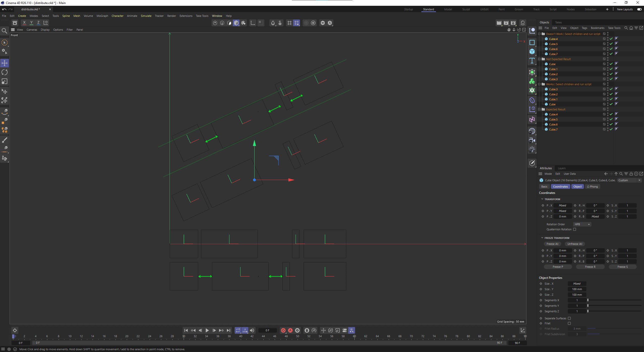Select the Scale tool in left toolbar
The height and width of the screenshot is (352, 644).
pos(5,81)
